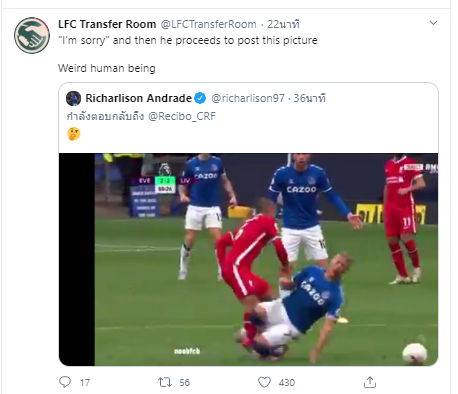Viewport: 458px width, 394px height.
Task: Open the share upload icon
Action: pyautogui.click(x=370, y=382)
